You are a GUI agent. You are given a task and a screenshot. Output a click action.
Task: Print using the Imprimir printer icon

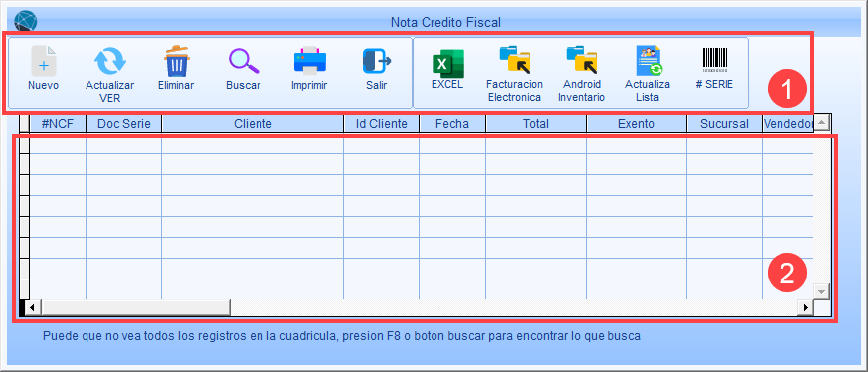coord(310,61)
